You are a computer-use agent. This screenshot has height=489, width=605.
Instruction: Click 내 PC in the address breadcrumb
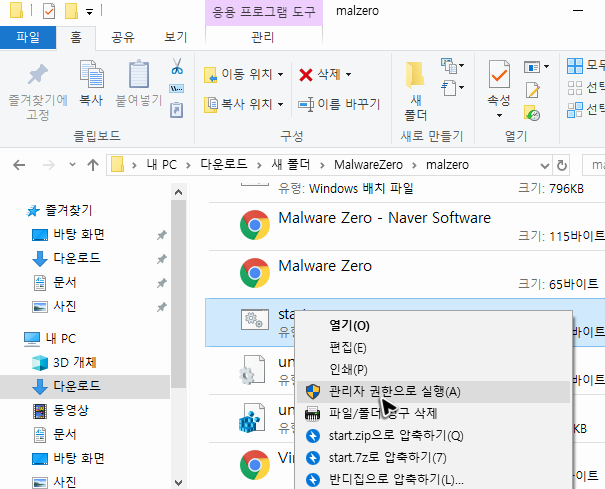pos(162,165)
